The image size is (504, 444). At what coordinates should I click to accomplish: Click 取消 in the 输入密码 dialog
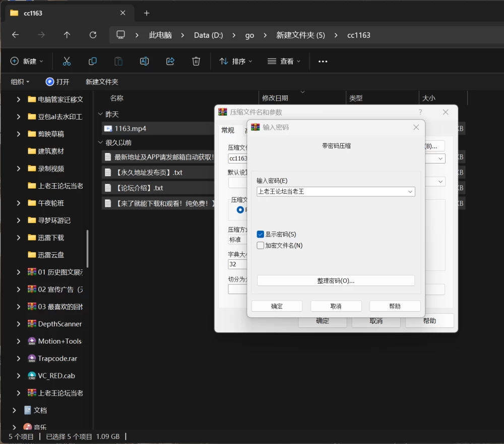pyautogui.click(x=336, y=306)
